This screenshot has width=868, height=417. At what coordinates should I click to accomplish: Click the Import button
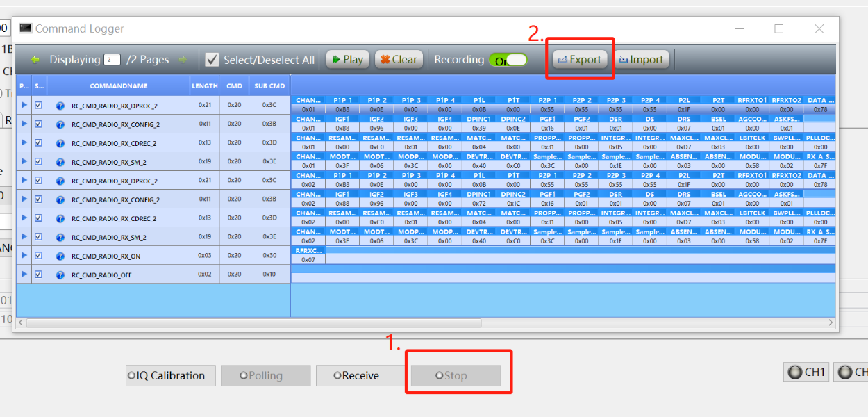(640, 60)
